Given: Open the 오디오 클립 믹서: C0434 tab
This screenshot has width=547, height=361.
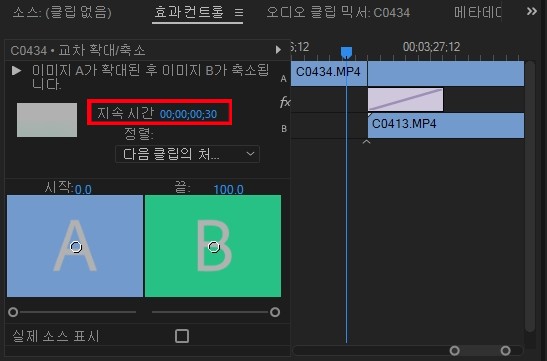Looking at the screenshot, I should pos(338,13).
